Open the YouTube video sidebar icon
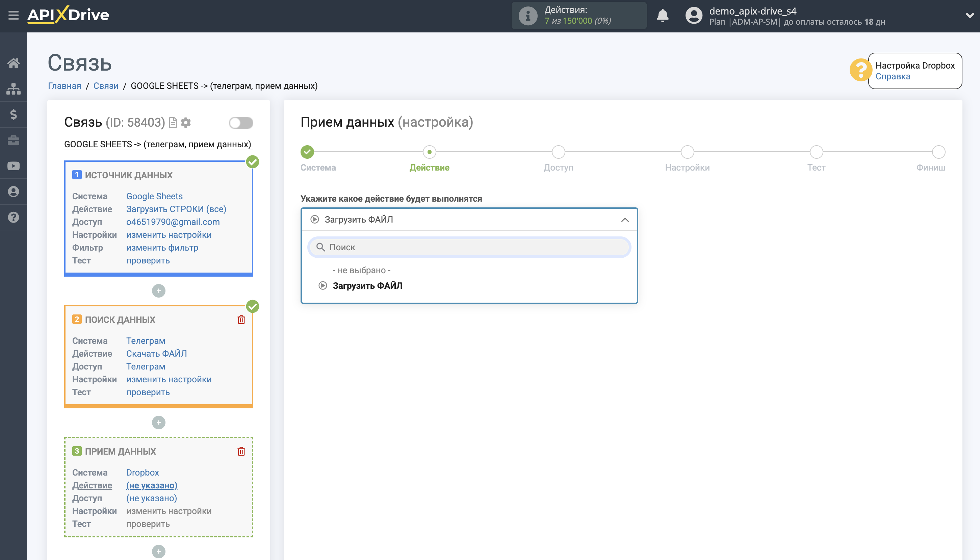The height and width of the screenshot is (560, 980). (14, 166)
